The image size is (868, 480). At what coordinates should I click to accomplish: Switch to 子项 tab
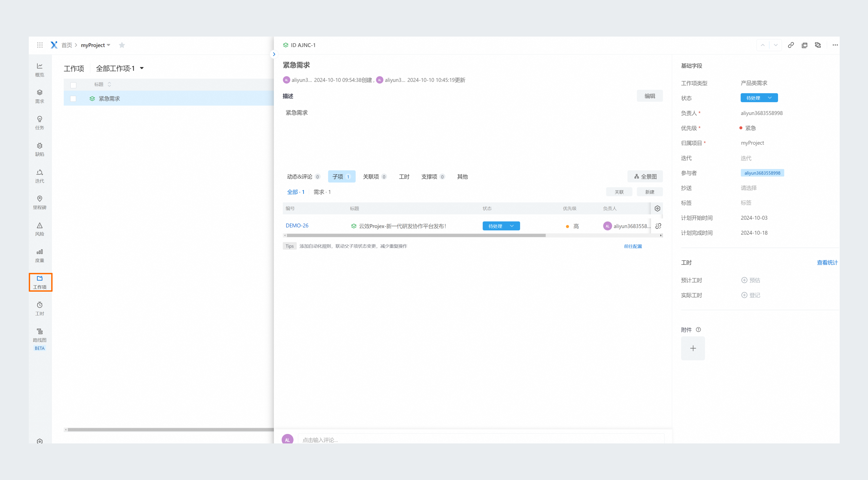(x=342, y=176)
